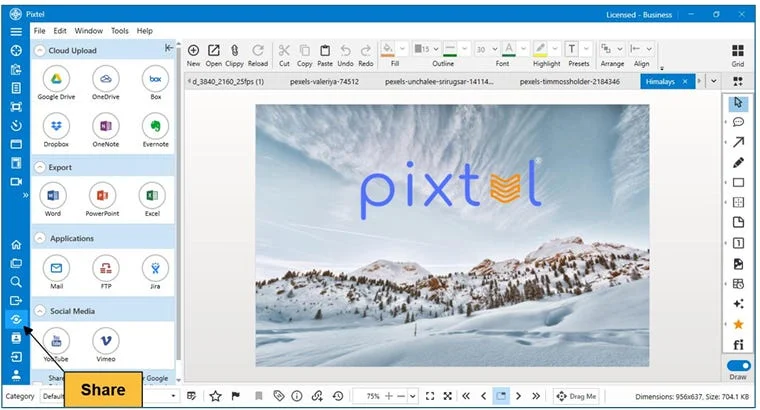Switch to pexels-valeriya-74512 tab
Viewport: 760px width, 410px height.
click(x=324, y=81)
